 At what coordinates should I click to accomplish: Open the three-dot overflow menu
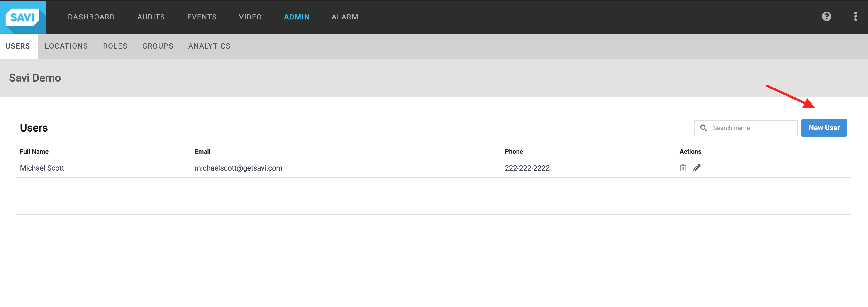tap(856, 17)
